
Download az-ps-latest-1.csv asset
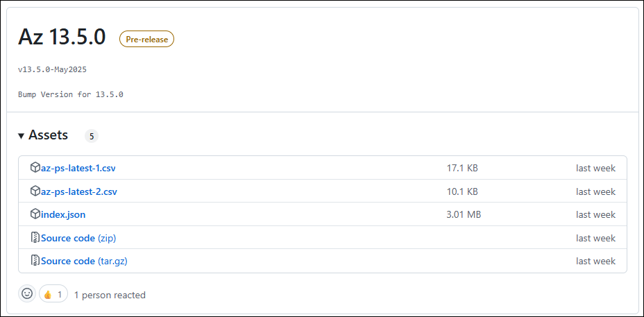(78, 168)
